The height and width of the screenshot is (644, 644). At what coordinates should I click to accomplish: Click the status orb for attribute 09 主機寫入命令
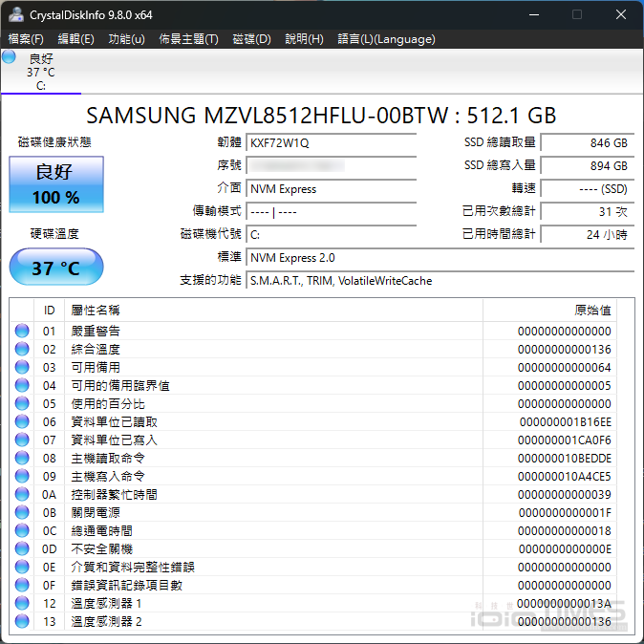pyautogui.click(x=22, y=476)
